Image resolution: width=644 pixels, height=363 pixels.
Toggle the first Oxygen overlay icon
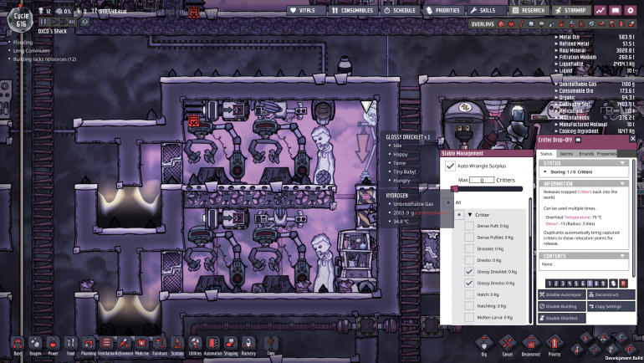click(x=501, y=23)
